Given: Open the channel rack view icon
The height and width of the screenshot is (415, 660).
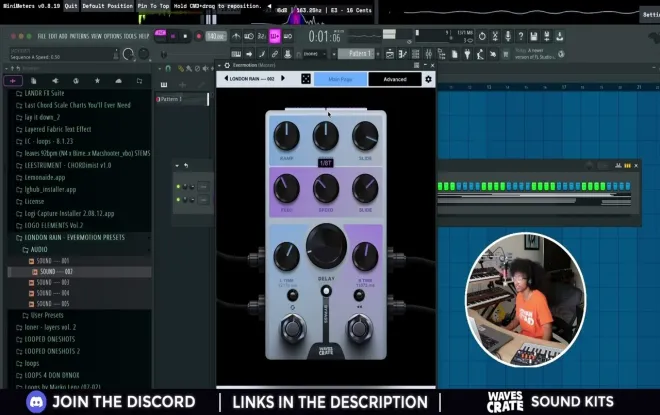Looking at the screenshot, I should [x=415, y=54].
